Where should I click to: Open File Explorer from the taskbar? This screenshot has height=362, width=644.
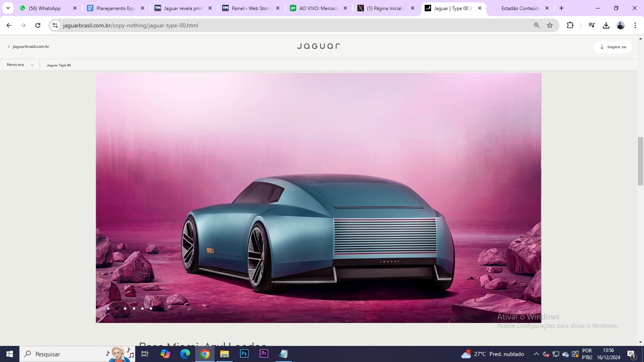coord(224,354)
